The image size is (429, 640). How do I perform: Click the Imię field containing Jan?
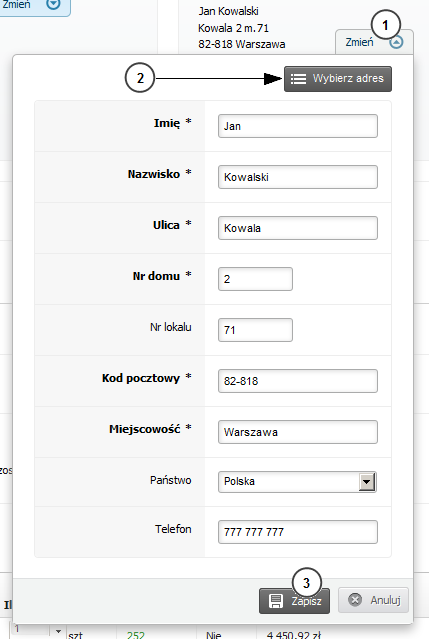pos(298,126)
